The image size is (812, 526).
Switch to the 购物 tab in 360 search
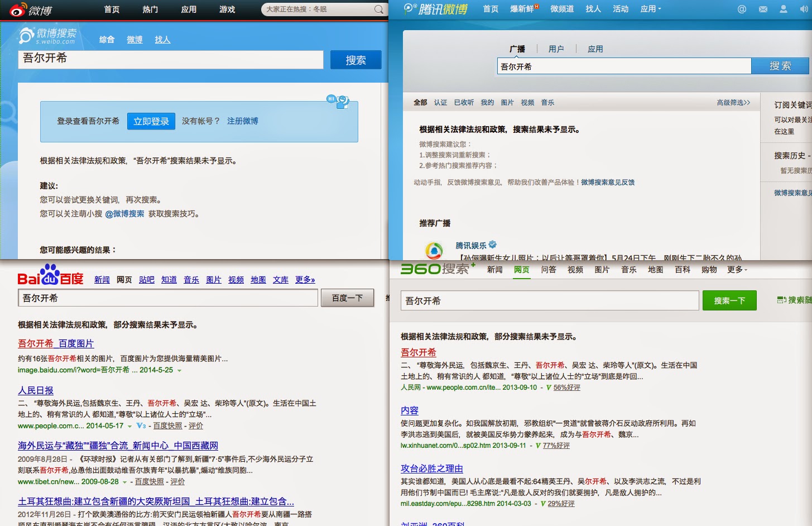click(x=709, y=270)
